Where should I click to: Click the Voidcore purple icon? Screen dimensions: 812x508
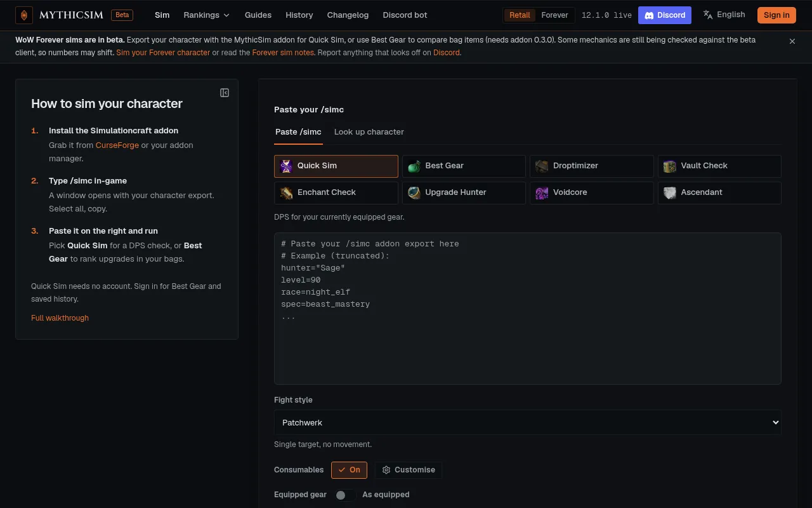coord(542,193)
